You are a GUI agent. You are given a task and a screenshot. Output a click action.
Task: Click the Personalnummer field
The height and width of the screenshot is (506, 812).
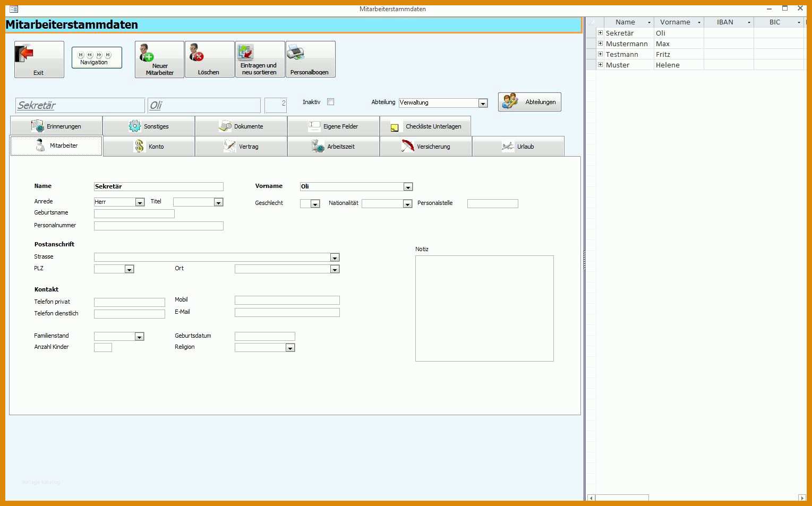(x=159, y=226)
